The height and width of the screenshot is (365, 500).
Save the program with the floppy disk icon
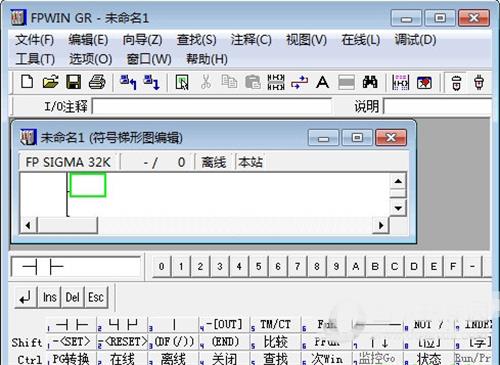[74, 82]
